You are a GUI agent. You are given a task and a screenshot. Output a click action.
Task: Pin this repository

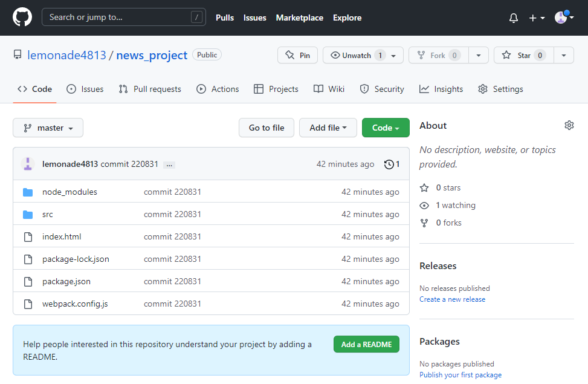pos(297,55)
